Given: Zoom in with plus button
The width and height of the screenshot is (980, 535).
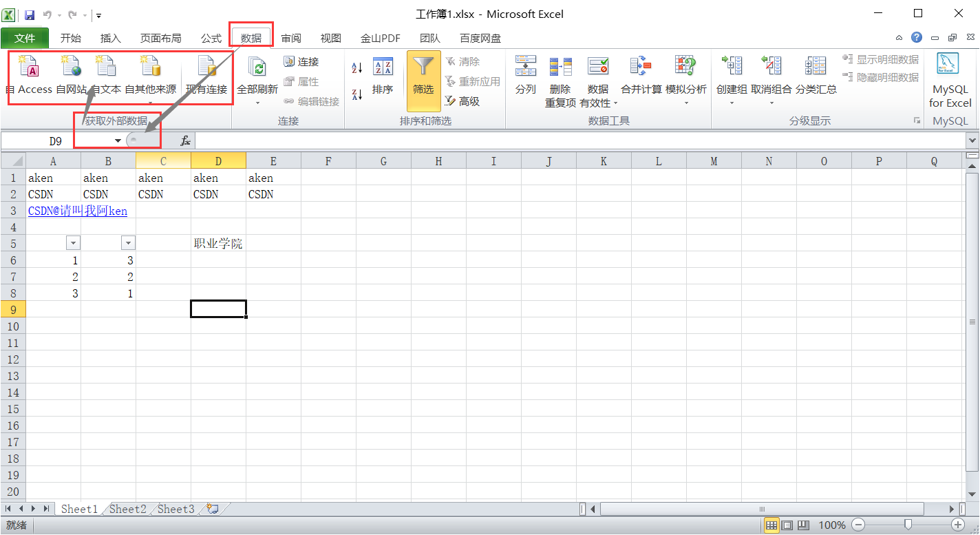Looking at the screenshot, I should (957, 525).
